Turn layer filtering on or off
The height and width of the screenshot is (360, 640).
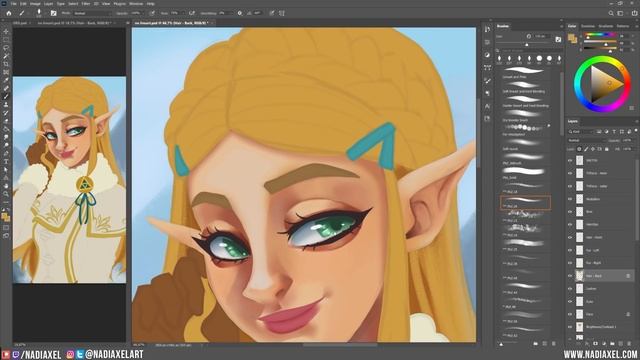636,131
